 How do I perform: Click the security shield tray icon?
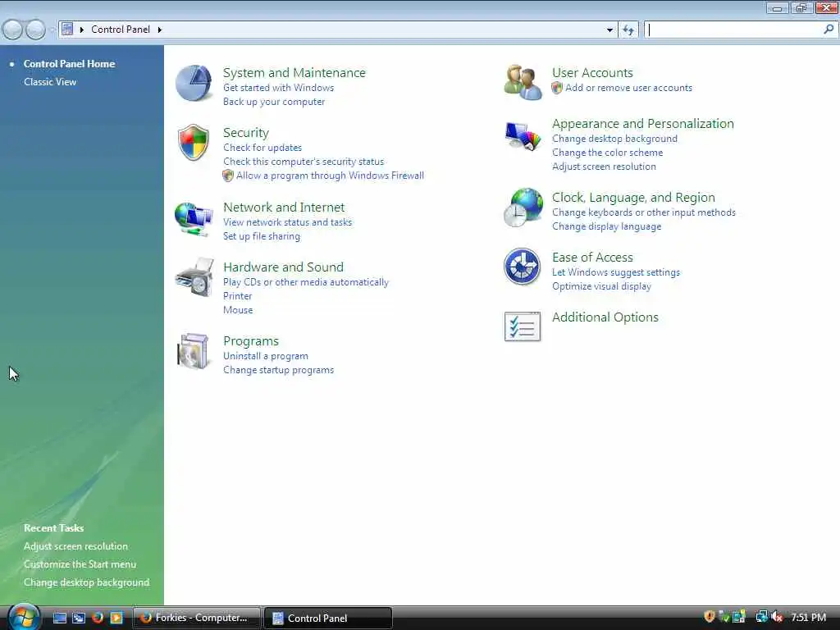[x=710, y=617]
